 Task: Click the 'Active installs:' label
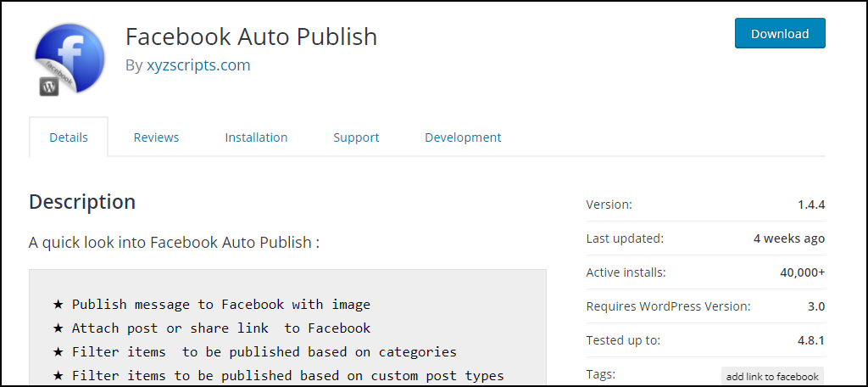click(x=626, y=272)
